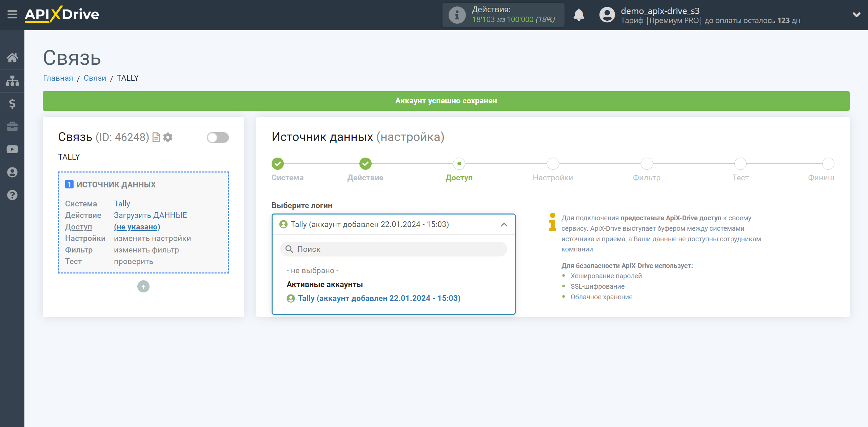Click the Активные аккаунты group label
The height and width of the screenshot is (427, 868).
tap(325, 284)
